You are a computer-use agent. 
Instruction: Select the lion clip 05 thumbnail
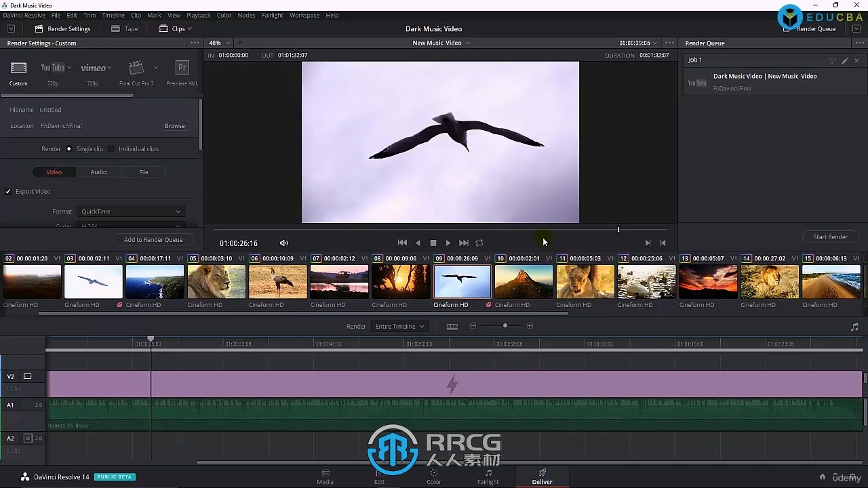[216, 281]
